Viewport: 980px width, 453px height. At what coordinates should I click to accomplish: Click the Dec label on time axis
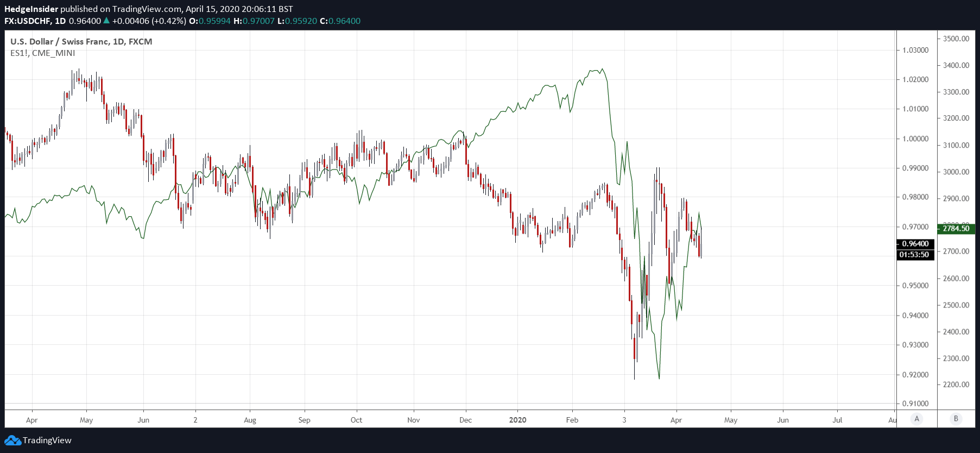pyautogui.click(x=465, y=420)
